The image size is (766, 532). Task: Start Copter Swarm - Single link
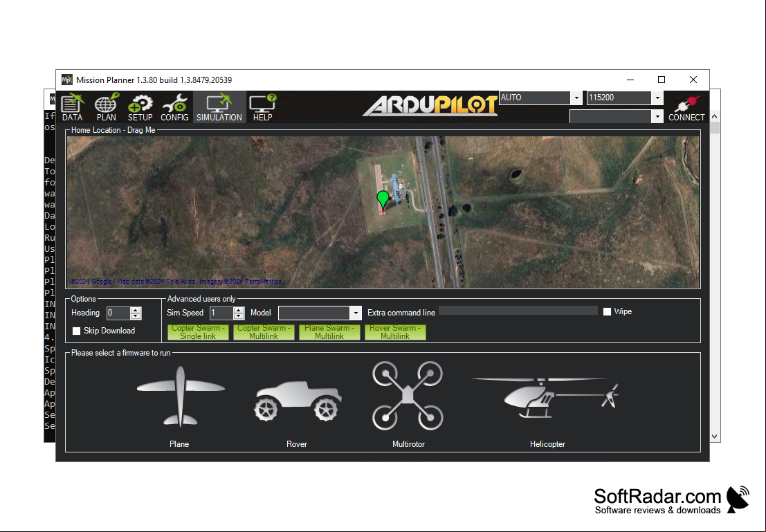198,332
